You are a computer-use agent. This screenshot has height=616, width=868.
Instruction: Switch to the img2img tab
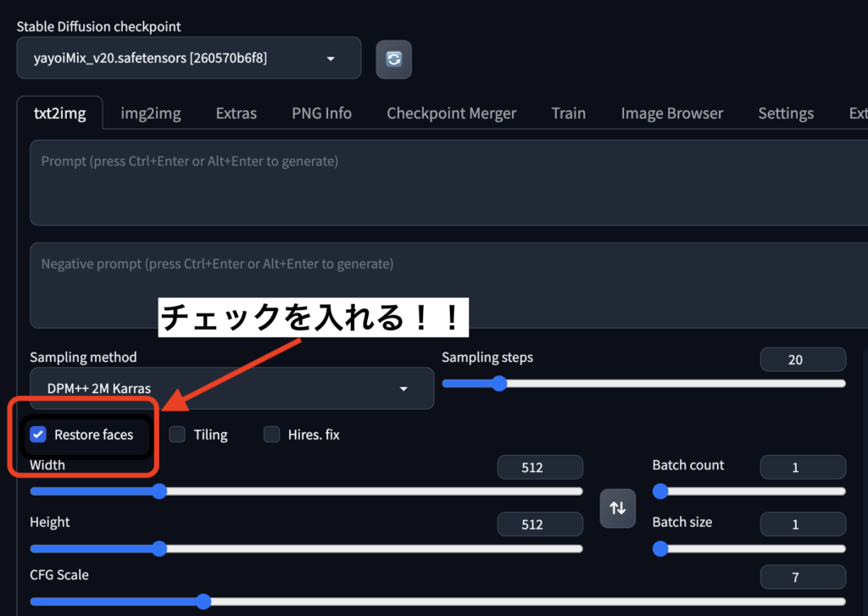(x=150, y=114)
